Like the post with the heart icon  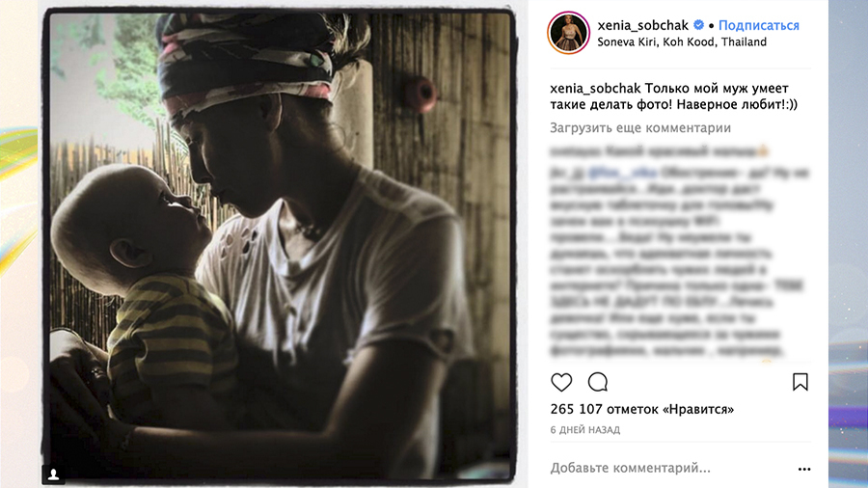point(561,382)
